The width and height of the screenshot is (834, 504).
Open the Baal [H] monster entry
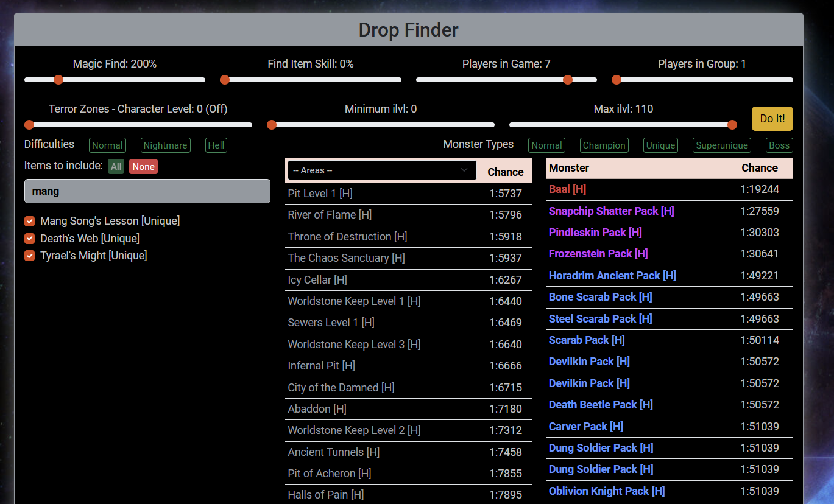click(x=567, y=189)
